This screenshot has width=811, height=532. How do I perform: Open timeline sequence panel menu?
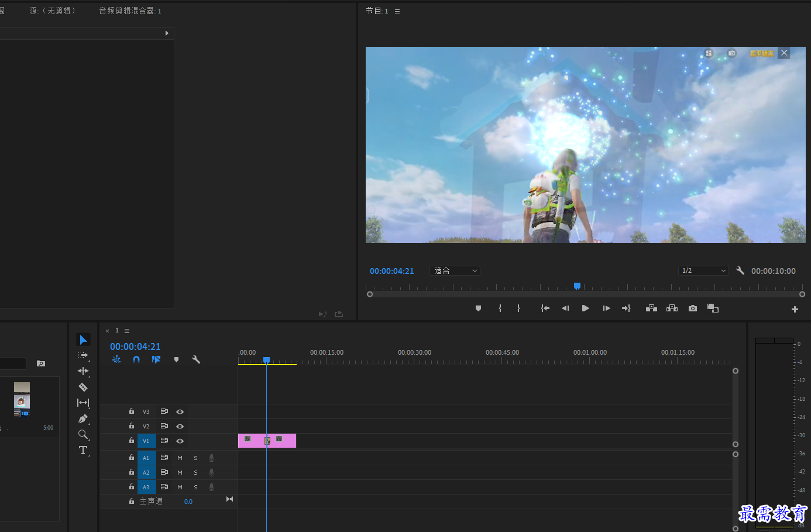coord(127,331)
